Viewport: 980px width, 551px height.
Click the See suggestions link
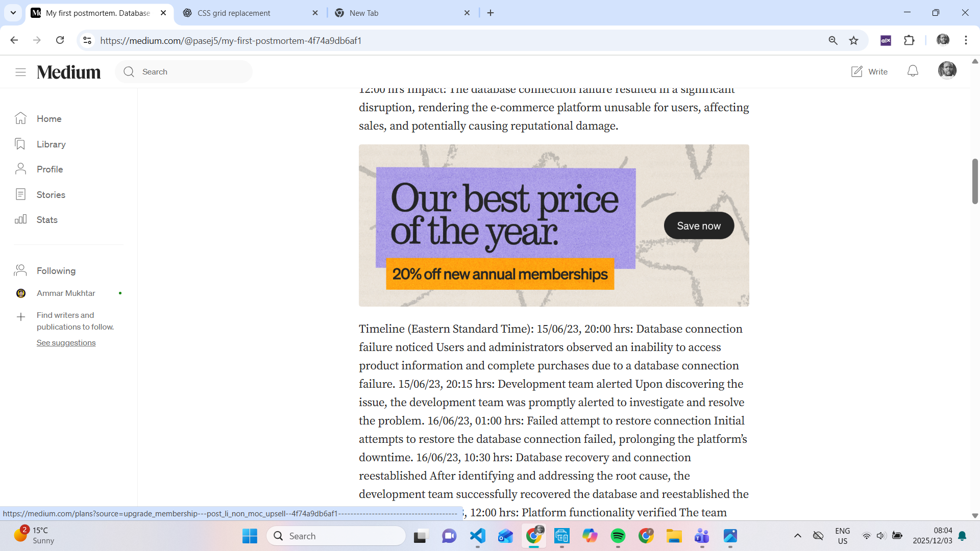coord(66,343)
